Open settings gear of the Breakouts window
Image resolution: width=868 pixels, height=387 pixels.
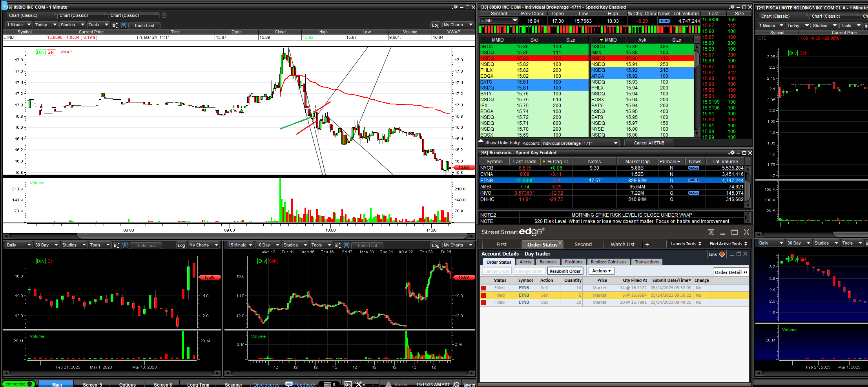click(731, 153)
